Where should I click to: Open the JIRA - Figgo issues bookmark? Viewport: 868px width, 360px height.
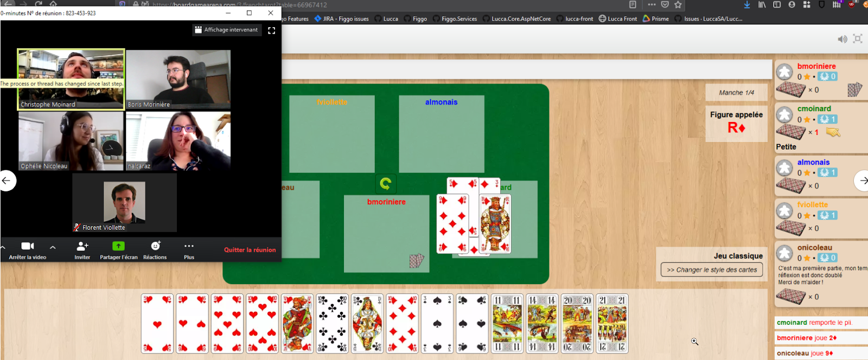[x=341, y=18]
